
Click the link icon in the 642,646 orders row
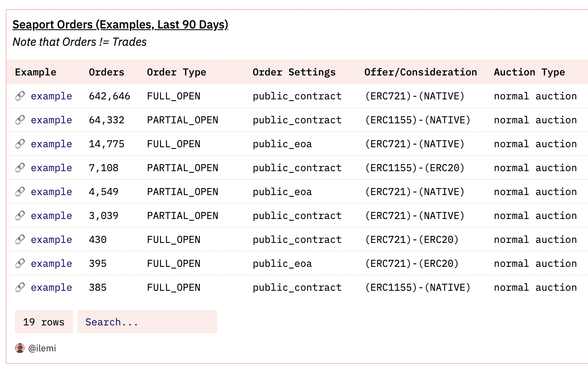pos(20,96)
